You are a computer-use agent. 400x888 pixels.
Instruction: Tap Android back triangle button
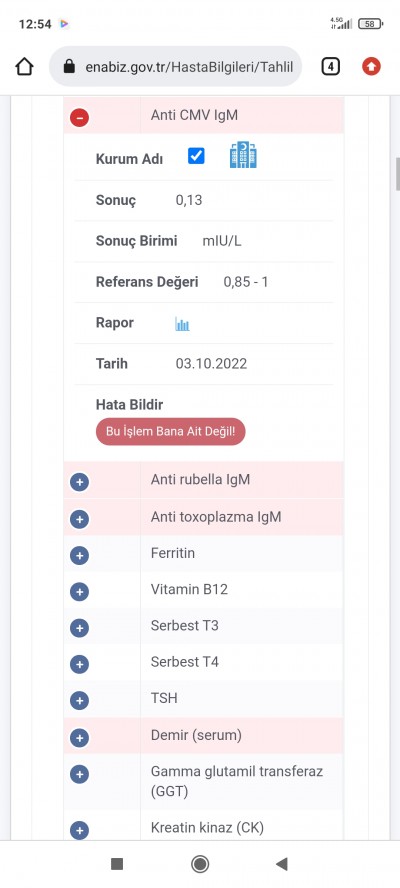(x=282, y=864)
